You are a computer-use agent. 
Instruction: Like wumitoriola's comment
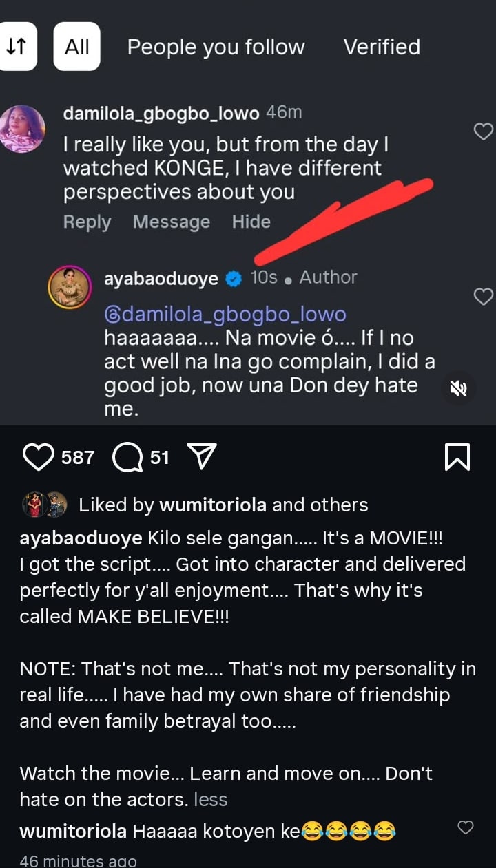click(x=466, y=827)
